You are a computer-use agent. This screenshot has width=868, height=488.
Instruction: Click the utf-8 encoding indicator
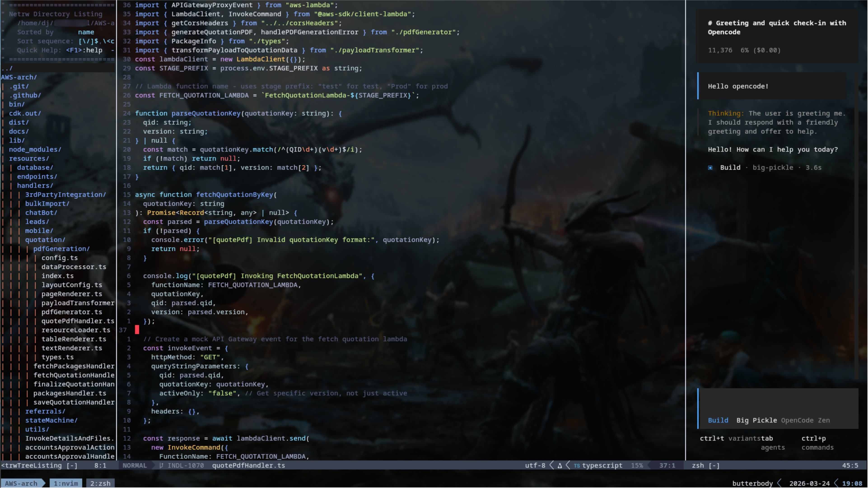pyautogui.click(x=535, y=465)
